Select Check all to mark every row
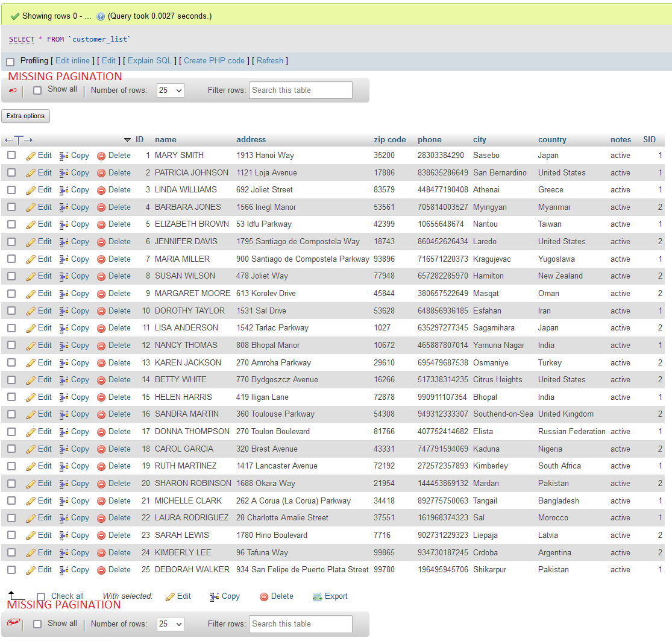The height and width of the screenshot is (641, 672). click(x=41, y=596)
